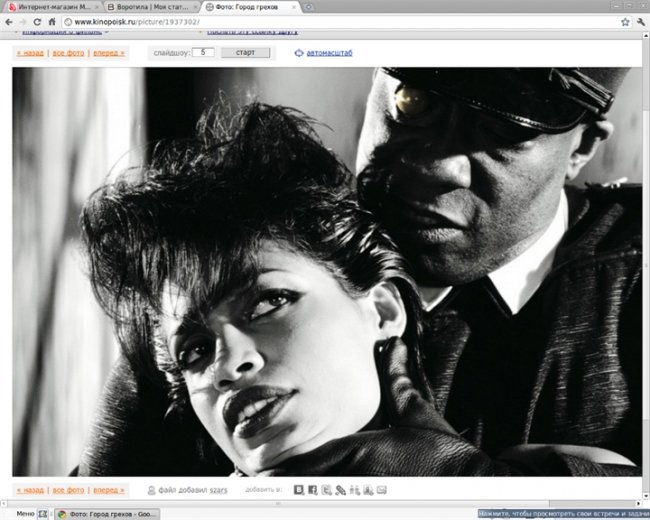Open uploader profile szars link
Image resolution: width=650 pixels, height=520 pixels.
pyautogui.click(x=215, y=491)
